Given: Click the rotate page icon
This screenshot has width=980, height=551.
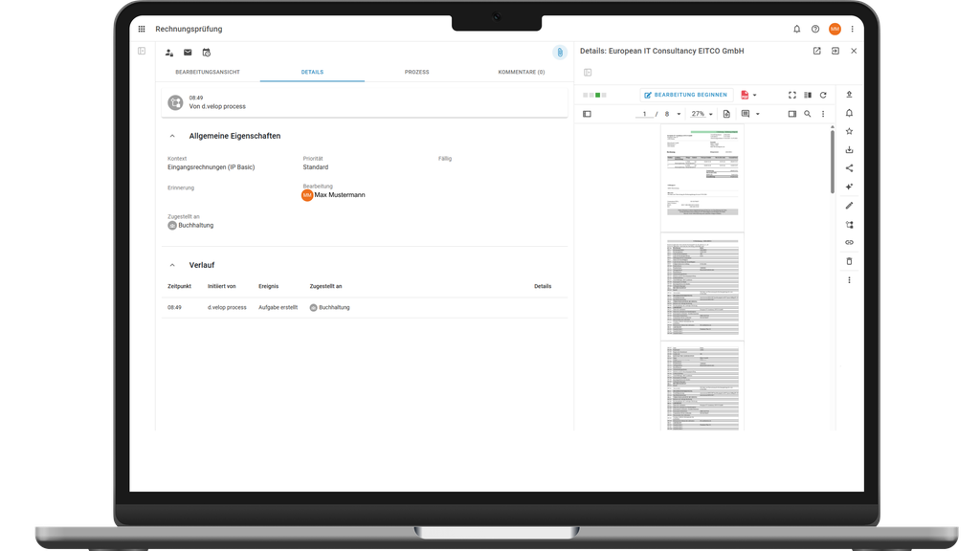Looking at the screenshot, I should (x=726, y=114).
